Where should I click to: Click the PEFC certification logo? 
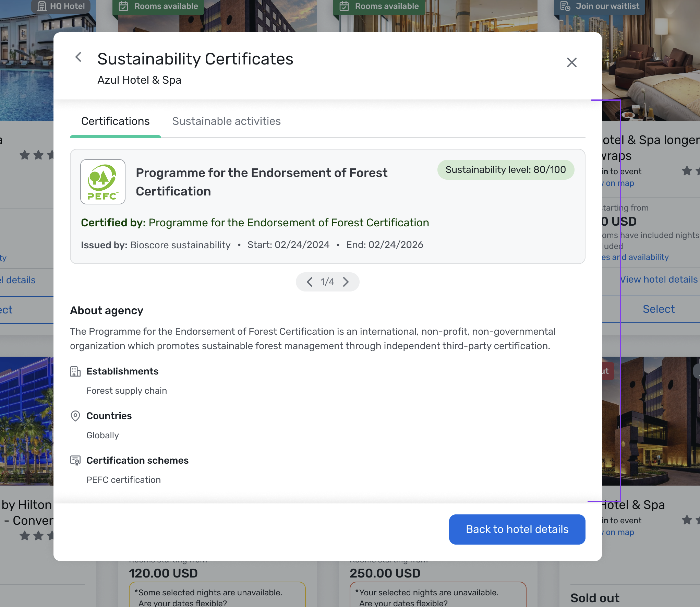(103, 182)
